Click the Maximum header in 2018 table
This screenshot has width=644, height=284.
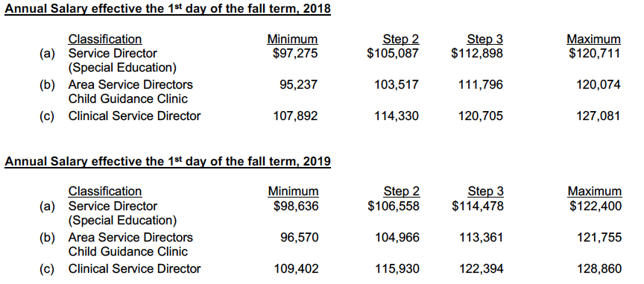593,39
